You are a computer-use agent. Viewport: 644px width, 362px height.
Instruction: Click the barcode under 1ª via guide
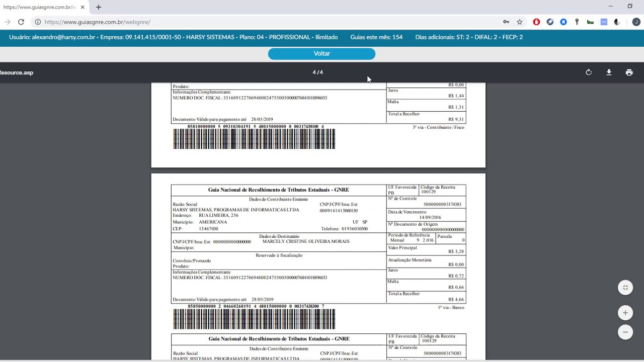(254, 319)
